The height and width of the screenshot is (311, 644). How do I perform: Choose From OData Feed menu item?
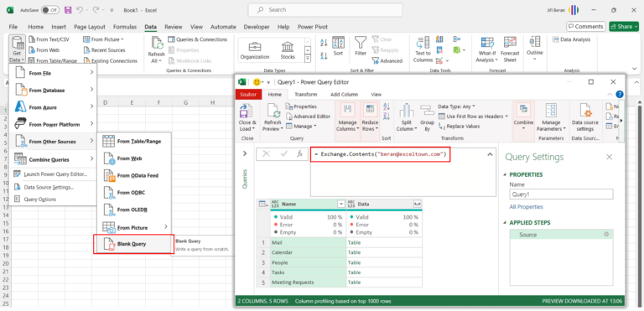click(x=134, y=175)
